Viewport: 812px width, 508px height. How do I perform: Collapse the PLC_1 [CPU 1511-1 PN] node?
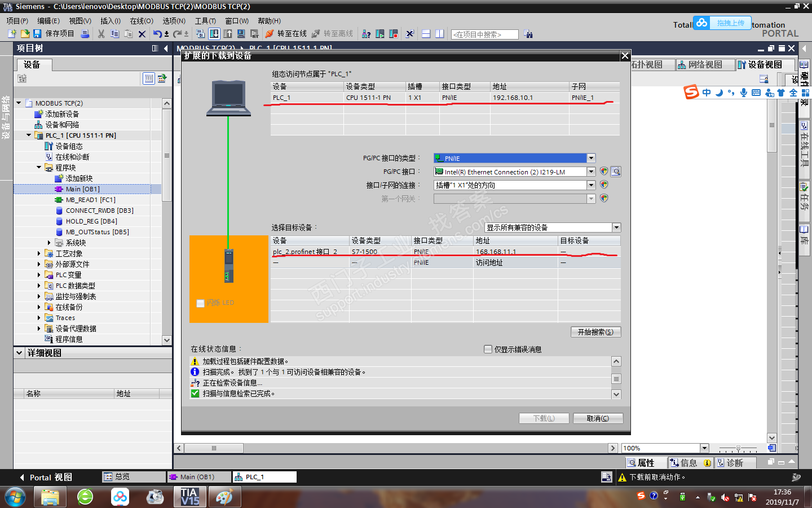click(29, 135)
